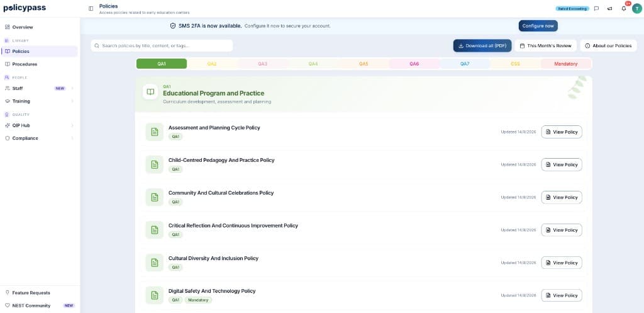Click the QIP Hub sparkle icon
This screenshot has width=644, height=313.
8,125
